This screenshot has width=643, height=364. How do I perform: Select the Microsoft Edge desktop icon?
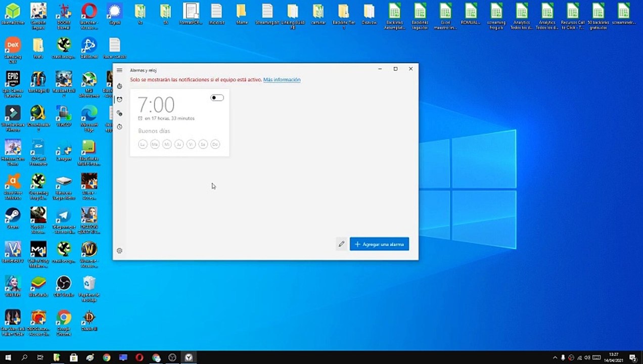[x=89, y=118]
